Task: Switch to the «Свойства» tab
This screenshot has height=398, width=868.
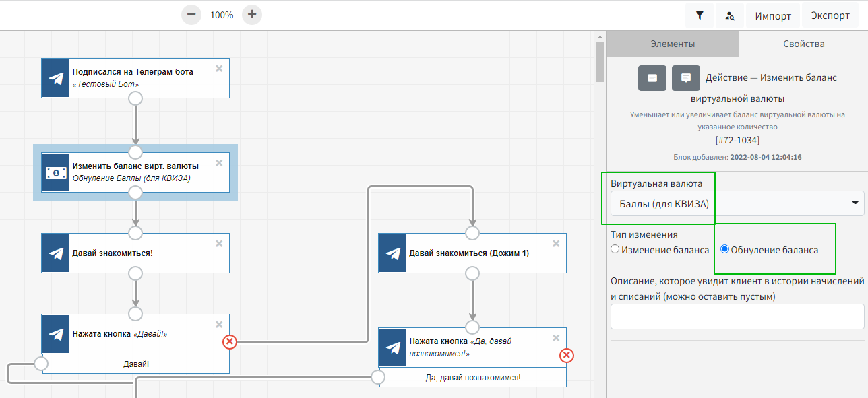Action: point(803,44)
